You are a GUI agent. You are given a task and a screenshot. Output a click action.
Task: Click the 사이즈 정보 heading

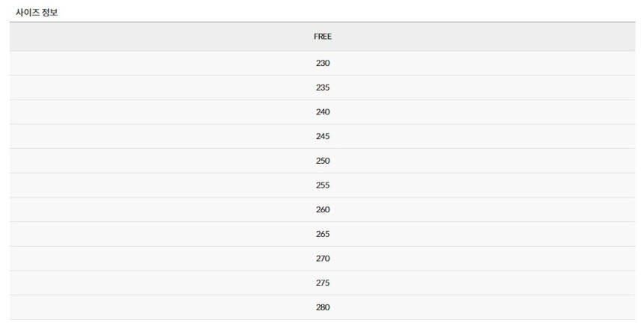coord(37,13)
